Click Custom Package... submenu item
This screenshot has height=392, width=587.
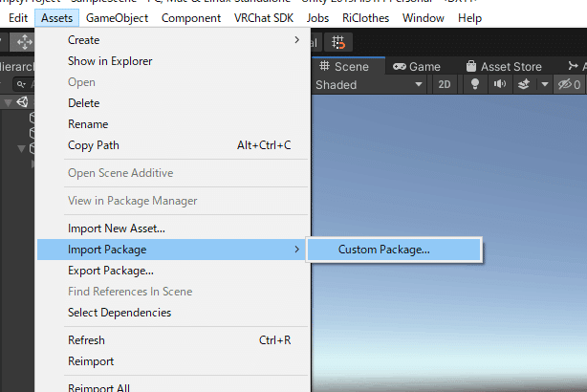tap(394, 250)
